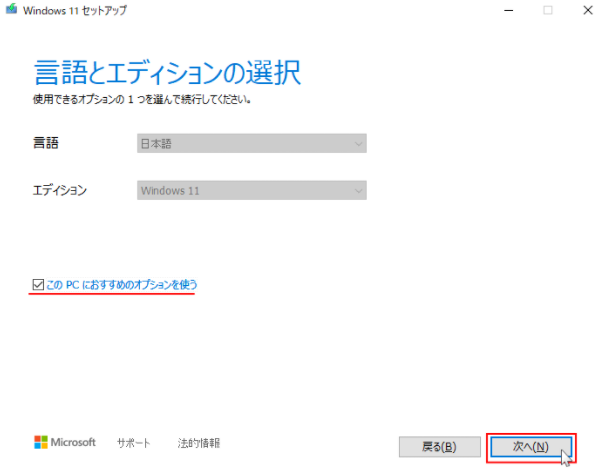605x475 pixels.
Task: Open the エディション dropdown showing Windows 11
Action: [x=252, y=190]
